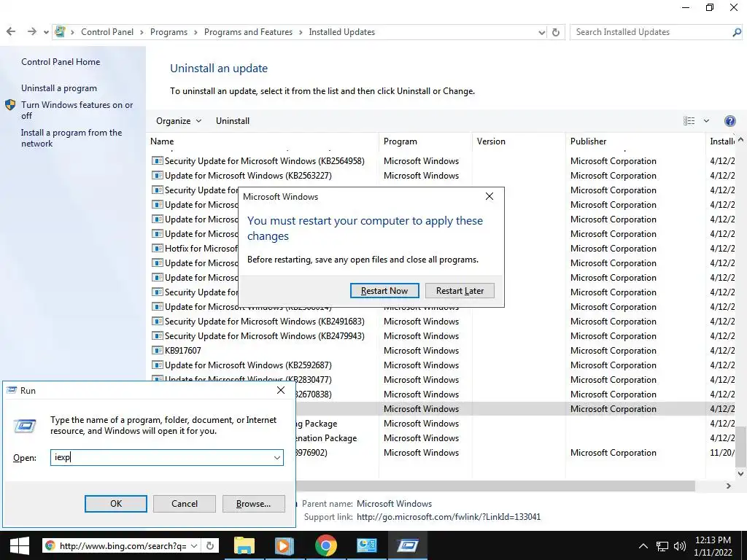Screen dimensions: 747x560
Task: Click the Control Panel icon in address bar
Action: [60, 32]
